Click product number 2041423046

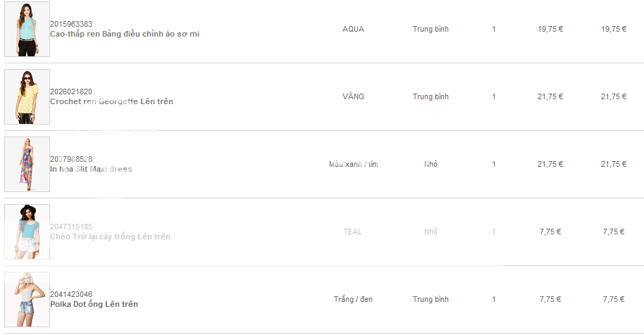pyautogui.click(x=71, y=294)
